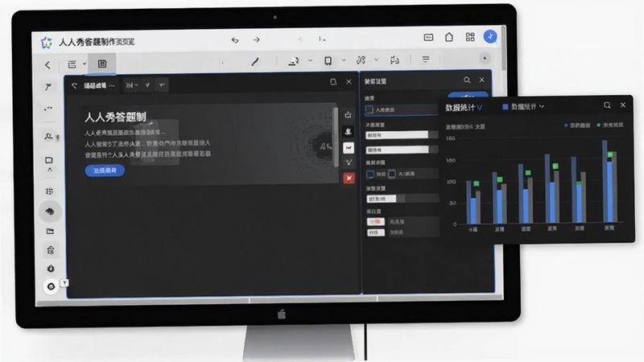Open the first dropdown tab in editor panel
The width and height of the screenshot is (644, 362).
click(132, 85)
